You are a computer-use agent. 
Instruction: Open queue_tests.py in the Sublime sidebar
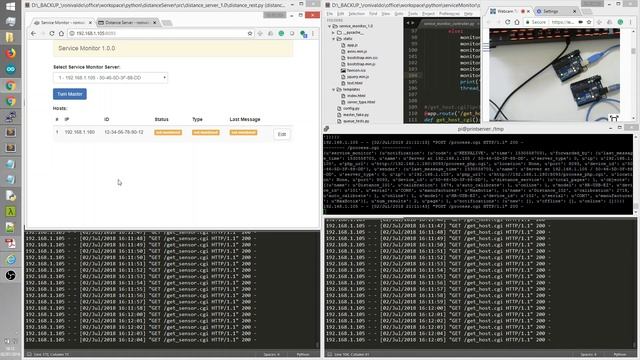(x=356, y=121)
